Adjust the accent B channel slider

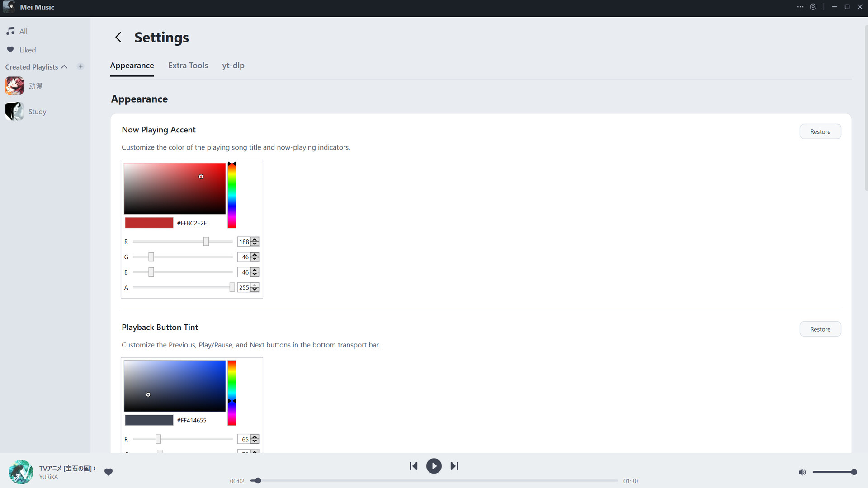pyautogui.click(x=183, y=272)
